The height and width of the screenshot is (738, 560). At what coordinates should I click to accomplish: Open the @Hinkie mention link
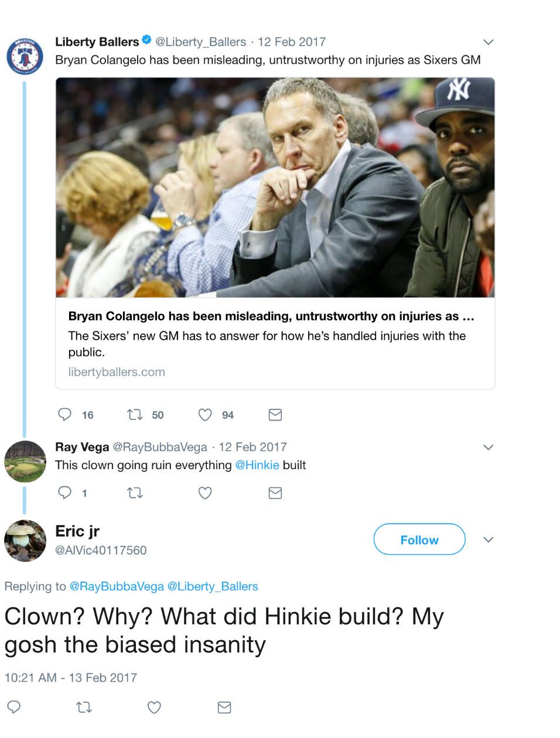tap(257, 465)
